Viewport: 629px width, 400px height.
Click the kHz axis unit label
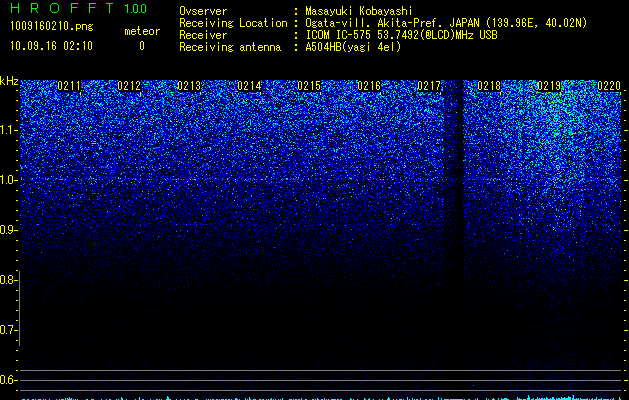(x=9, y=81)
